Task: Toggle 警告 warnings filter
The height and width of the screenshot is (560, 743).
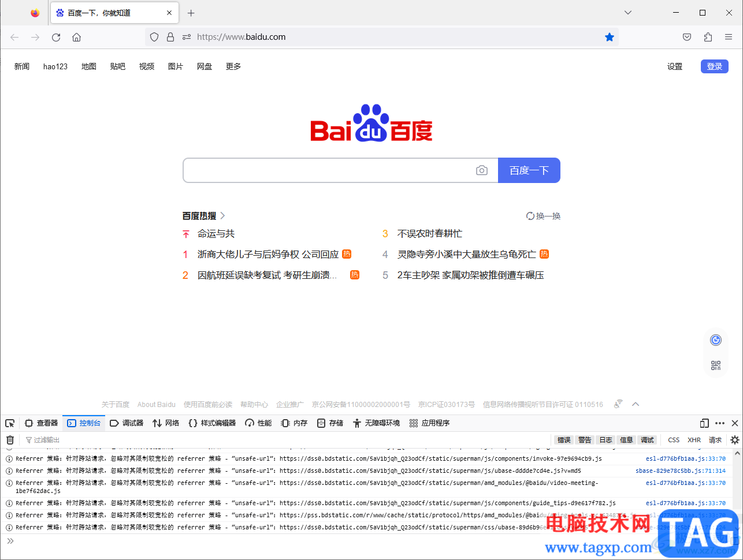Action: pos(585,440)
